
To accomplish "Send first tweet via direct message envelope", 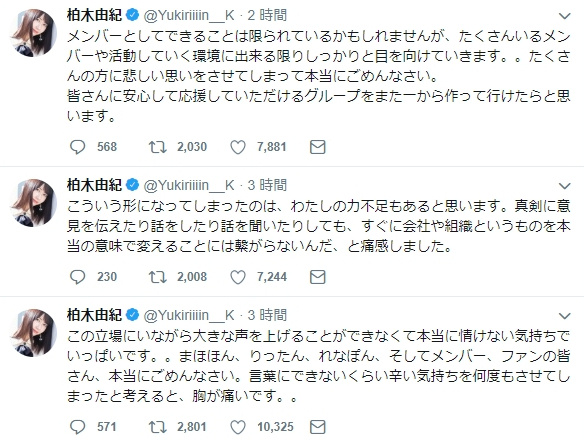I will pyautogui.click(x=318, y=147).
